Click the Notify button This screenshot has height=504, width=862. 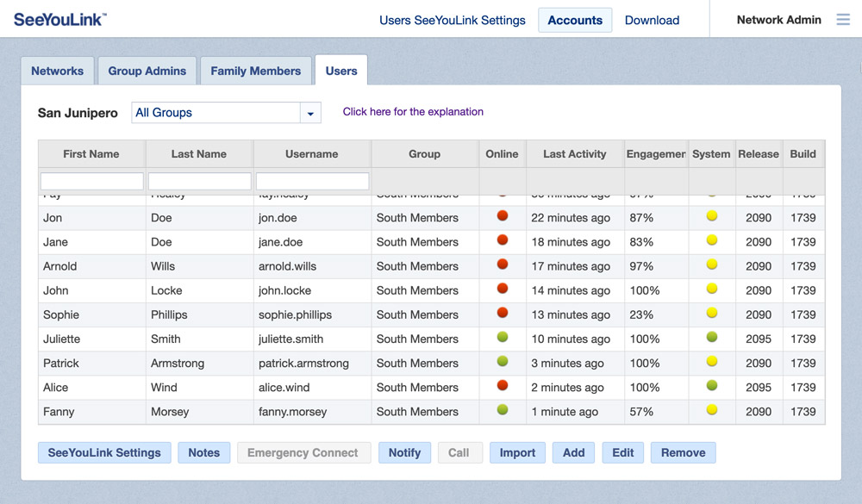[x=404, y=453]
